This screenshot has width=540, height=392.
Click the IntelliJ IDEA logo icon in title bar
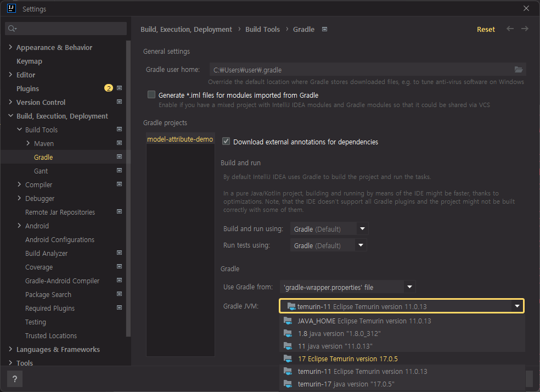click(x=12, y=8)
